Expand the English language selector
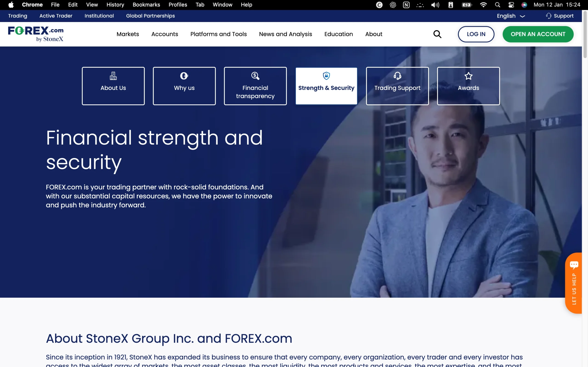The height and width of the screenshot is (367, 588). pos(510,16)
